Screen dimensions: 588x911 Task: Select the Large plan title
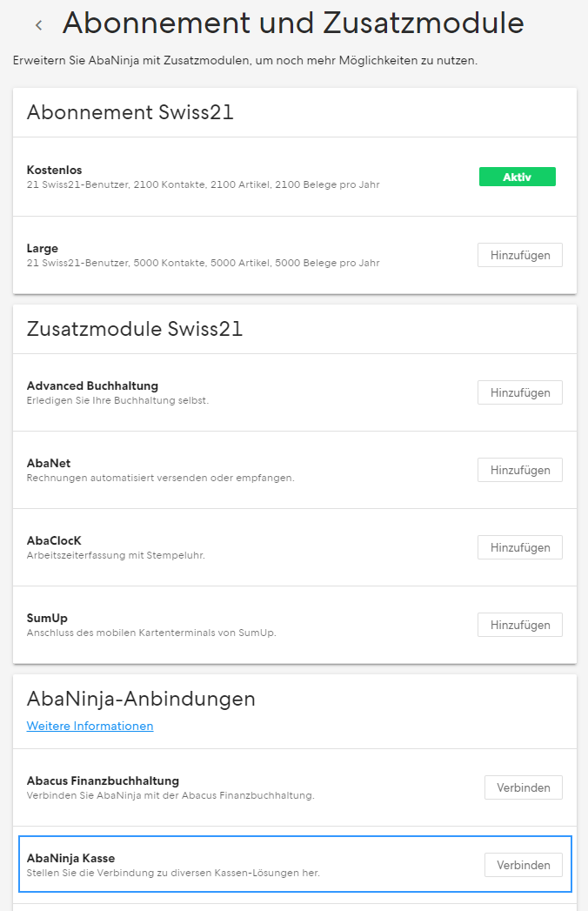43,248
